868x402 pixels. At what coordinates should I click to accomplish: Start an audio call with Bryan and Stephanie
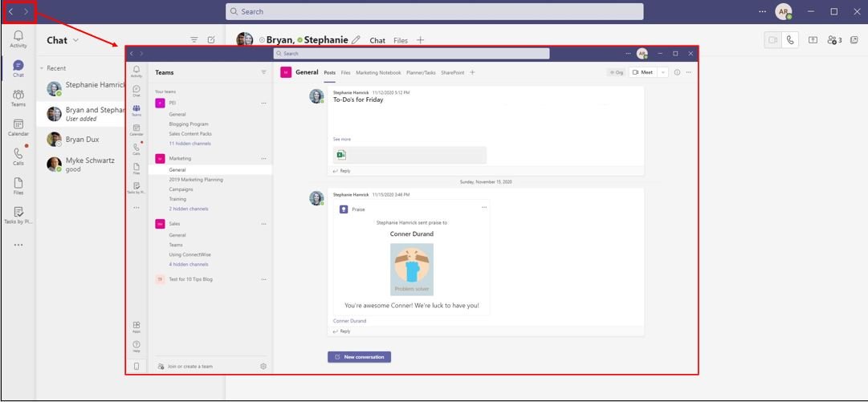tap(790, 40)
